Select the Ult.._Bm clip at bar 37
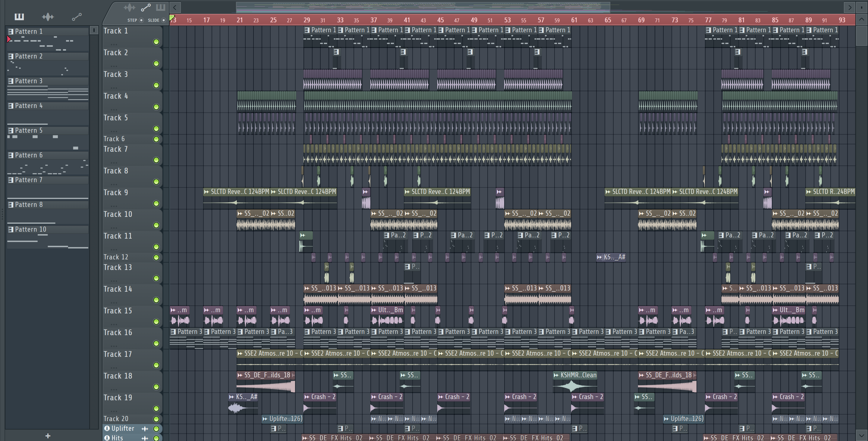Viewport: 868px width, 441px height. pyautogui.click(x=387, y=316)
